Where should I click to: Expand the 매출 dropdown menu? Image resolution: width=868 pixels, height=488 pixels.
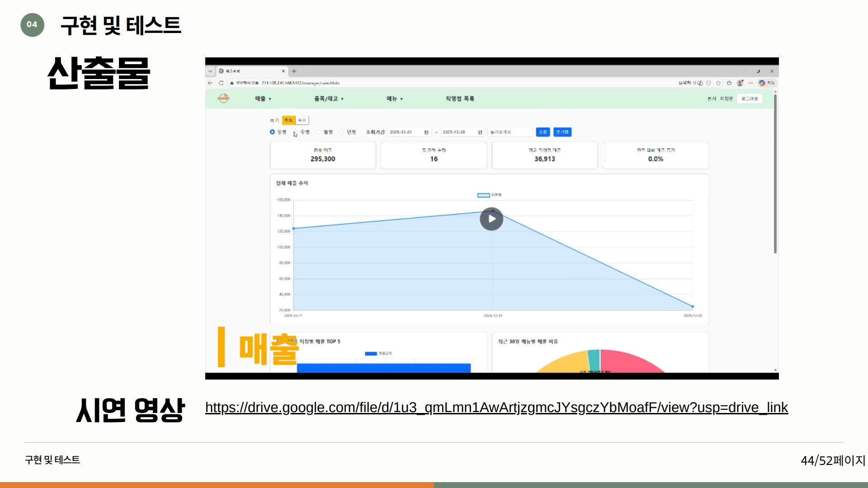pos(263,99)
